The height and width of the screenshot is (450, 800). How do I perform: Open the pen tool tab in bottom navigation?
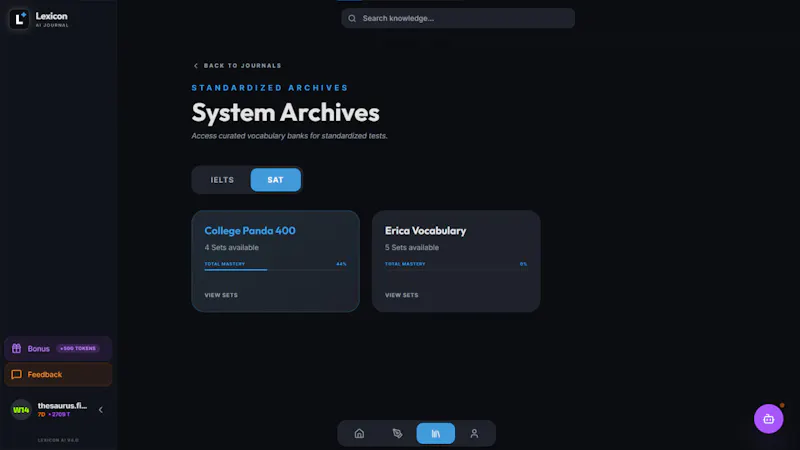coord(397,434)
